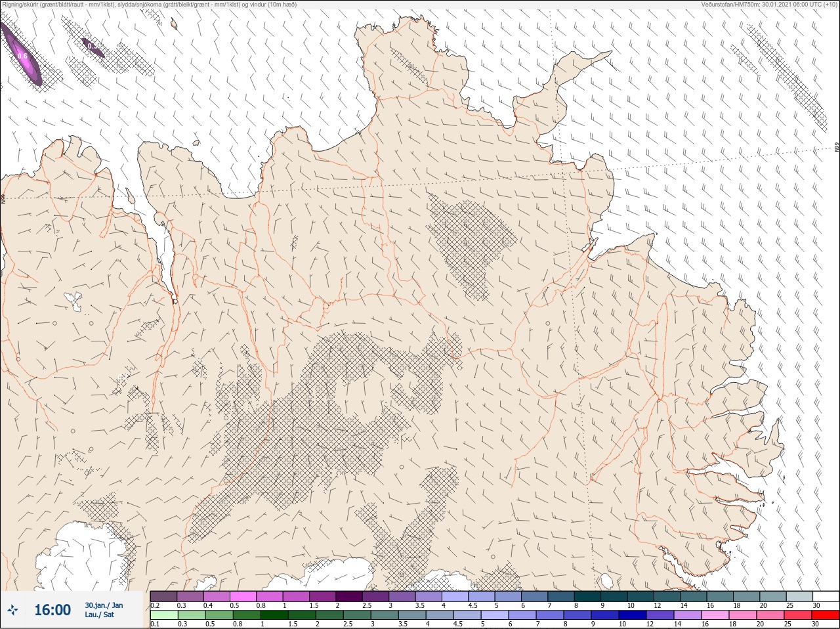Click the map title 'Rigning/skúrir ... og vindur'
This screenshot has width=840, height=629.
pyautogui.click(x=148, y=5)
